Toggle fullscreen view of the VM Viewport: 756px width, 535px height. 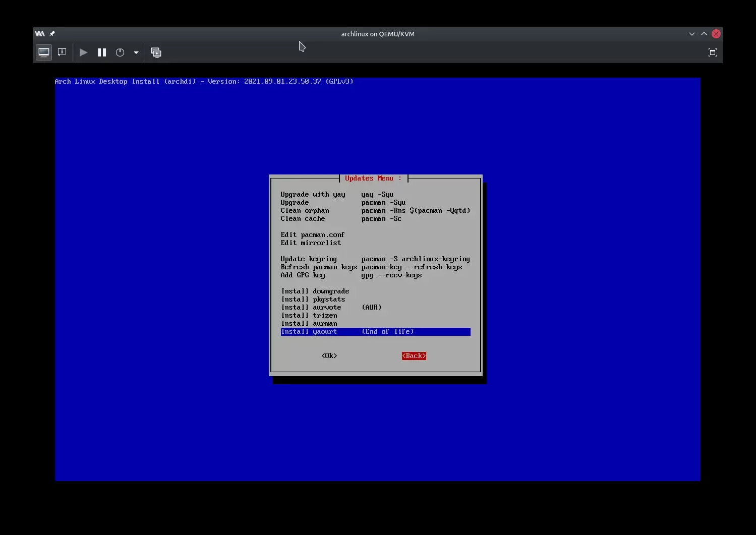pyautogui.click(x=712, y=52)
